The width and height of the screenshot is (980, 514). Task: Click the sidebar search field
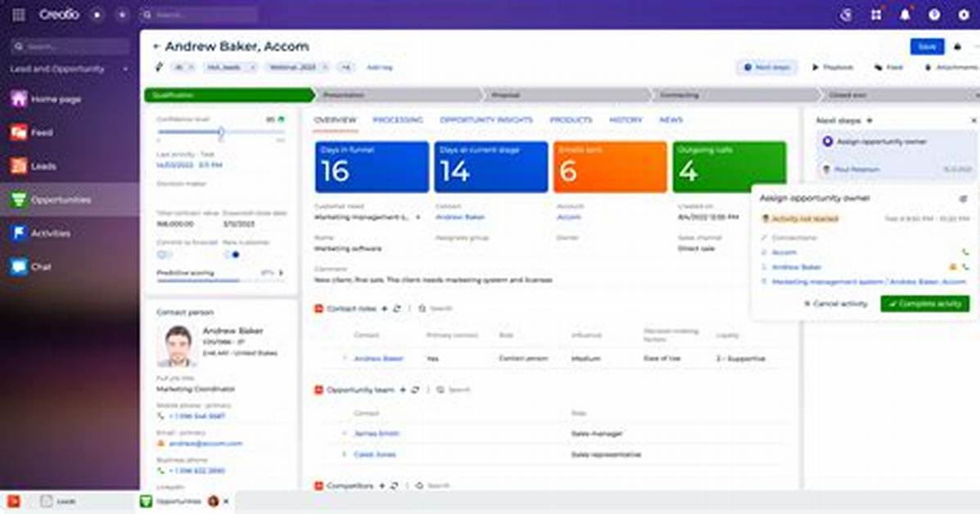(x=70, y=46)
